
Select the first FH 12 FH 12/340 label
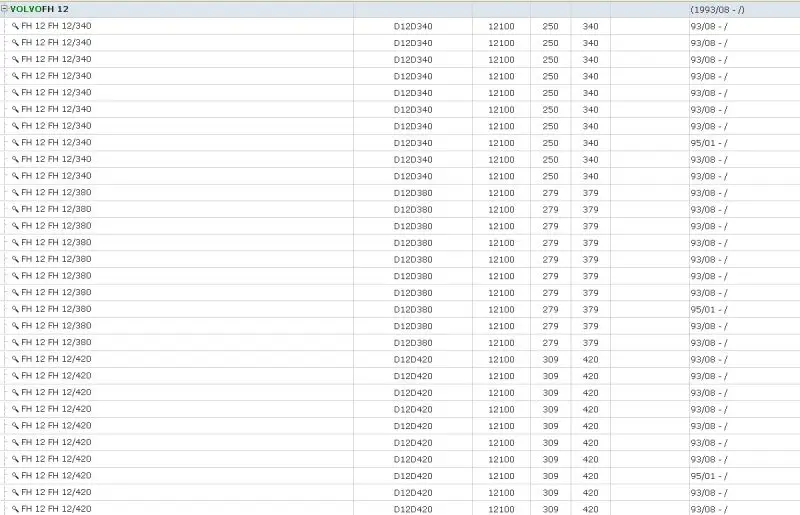point(56,26)
